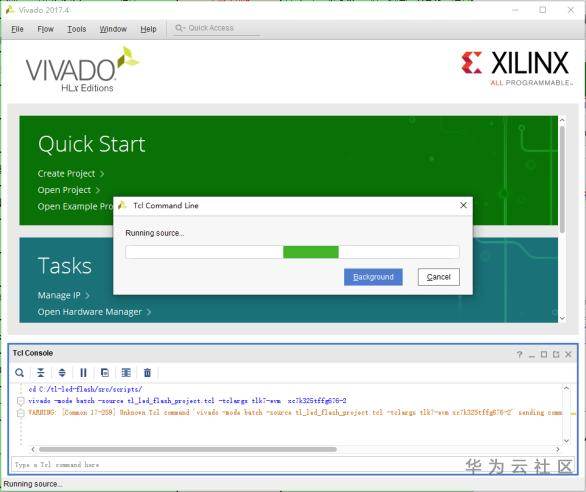The height and width of the screenshot is (492, 586).
Task: Click the Running source progress bar
Action: pyautogui.click(x=292, y=252)
